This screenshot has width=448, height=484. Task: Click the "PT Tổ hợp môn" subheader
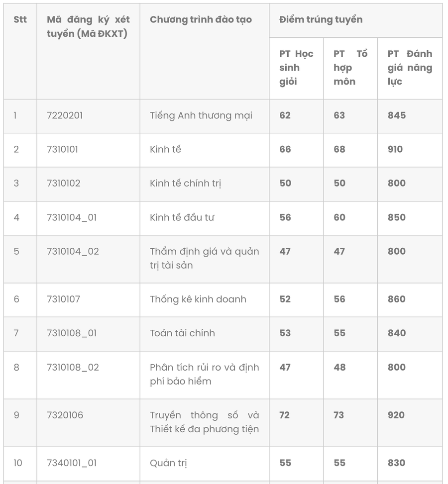pos(350,68)
